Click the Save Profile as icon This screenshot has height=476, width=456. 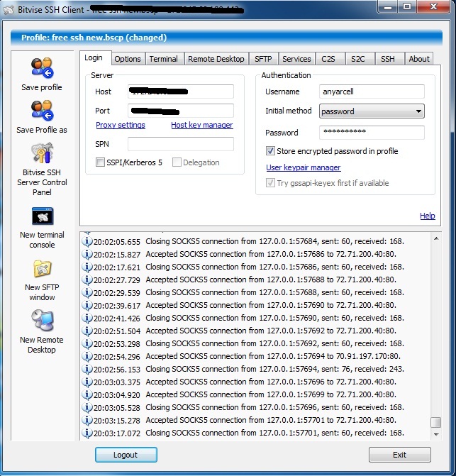[42, 110]
